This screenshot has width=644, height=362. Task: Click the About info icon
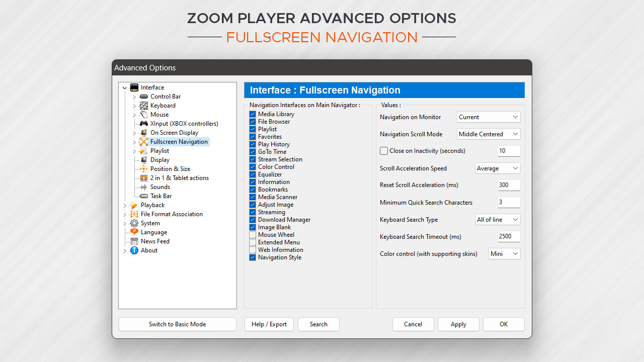pos(134,250)
